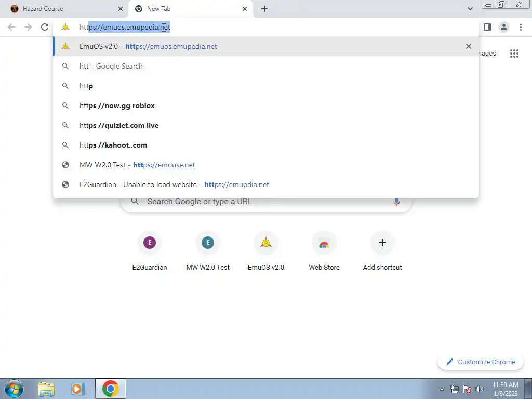Launch Windows Media Player from taskbar
This screenshot has height=399, width=532.
[77, 389]
